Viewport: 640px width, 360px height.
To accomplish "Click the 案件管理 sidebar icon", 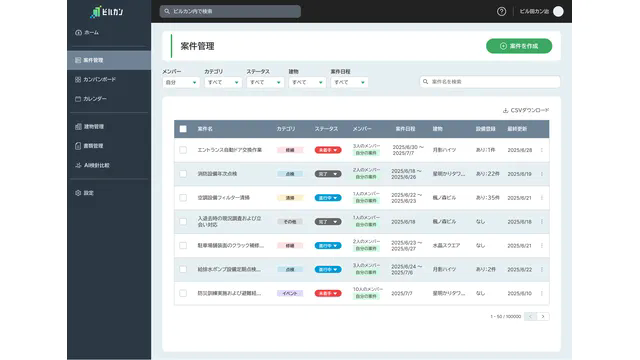I will point(78,60).
